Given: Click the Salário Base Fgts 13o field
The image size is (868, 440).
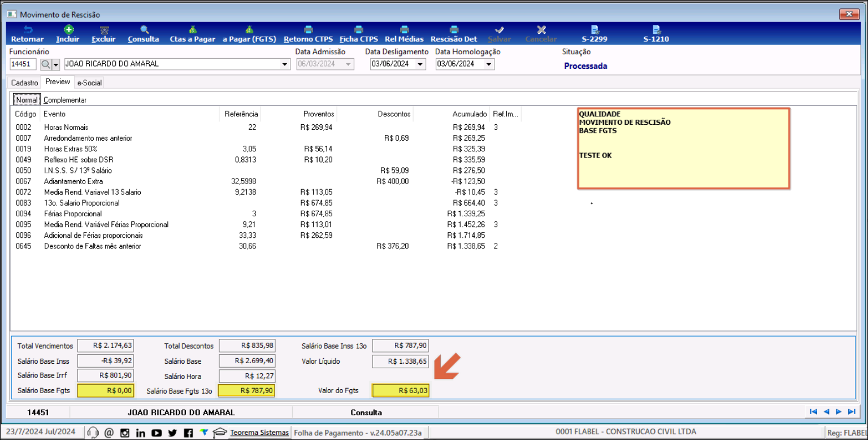Looking at the screenshot, I should [247, 390].
